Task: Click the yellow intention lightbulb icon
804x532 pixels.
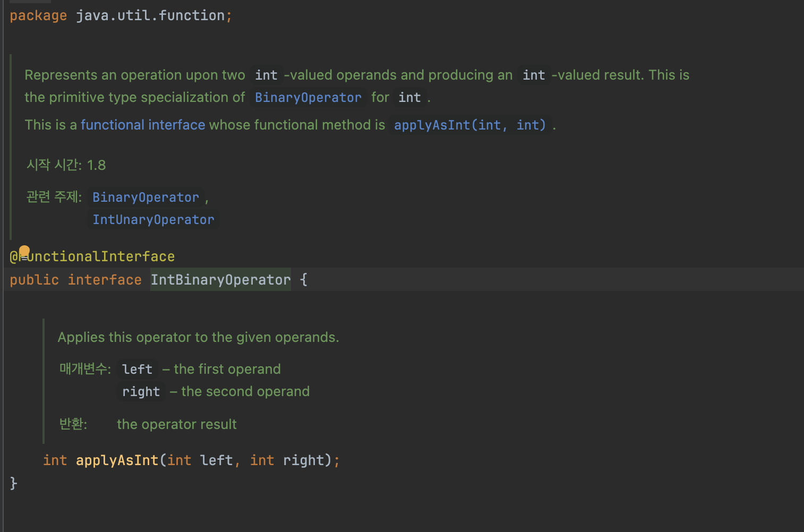Action: click(24, 252)
